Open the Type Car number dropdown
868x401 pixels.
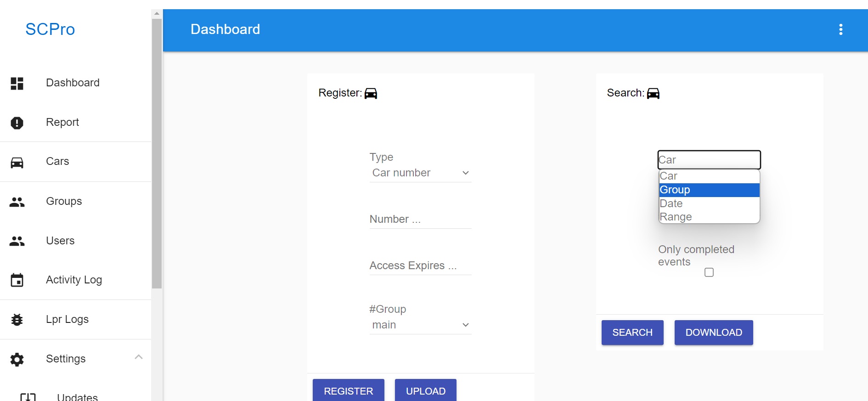tap(420, 173)
